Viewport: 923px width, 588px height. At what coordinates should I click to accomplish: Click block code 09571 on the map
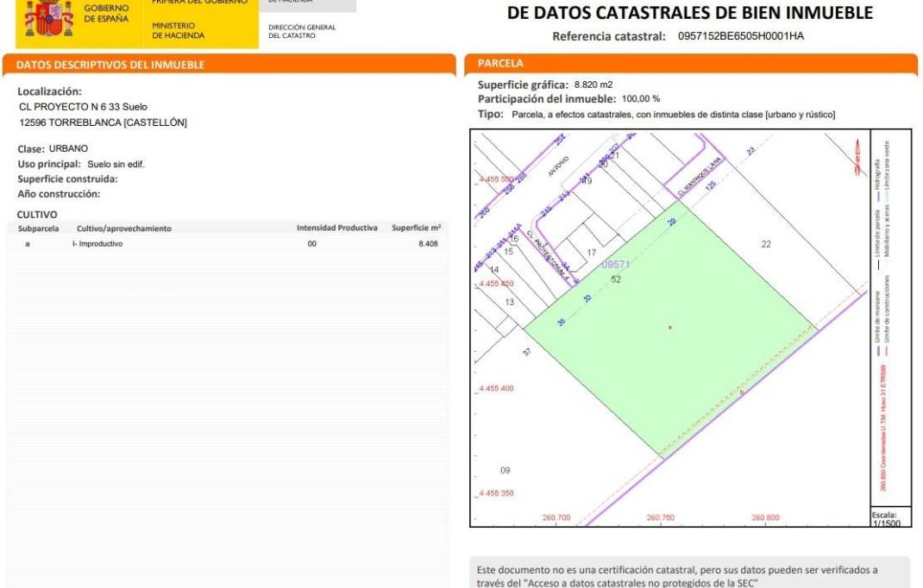click(x=616, y=266)
